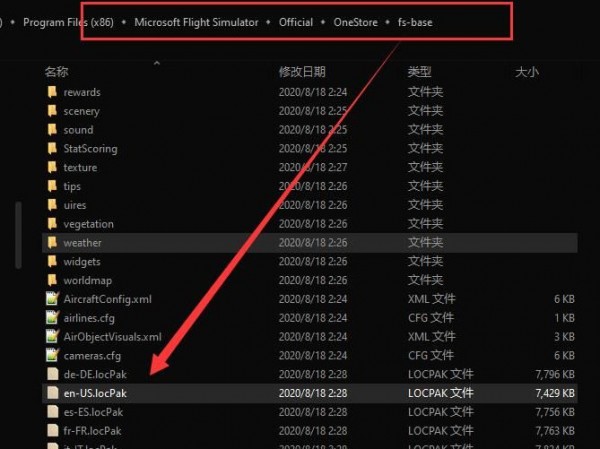
Task: Click the scenery folder icon
Action: click(x=52, y=111)
